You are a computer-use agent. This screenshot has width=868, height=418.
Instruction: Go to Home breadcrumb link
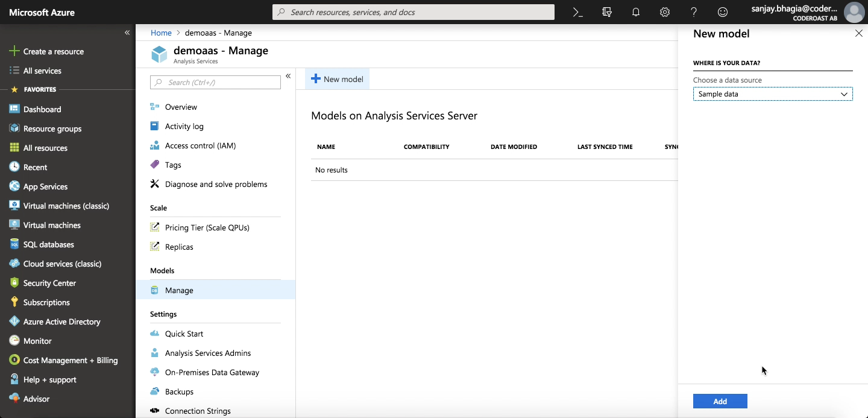pyautogui.click(x=161, y=33)
